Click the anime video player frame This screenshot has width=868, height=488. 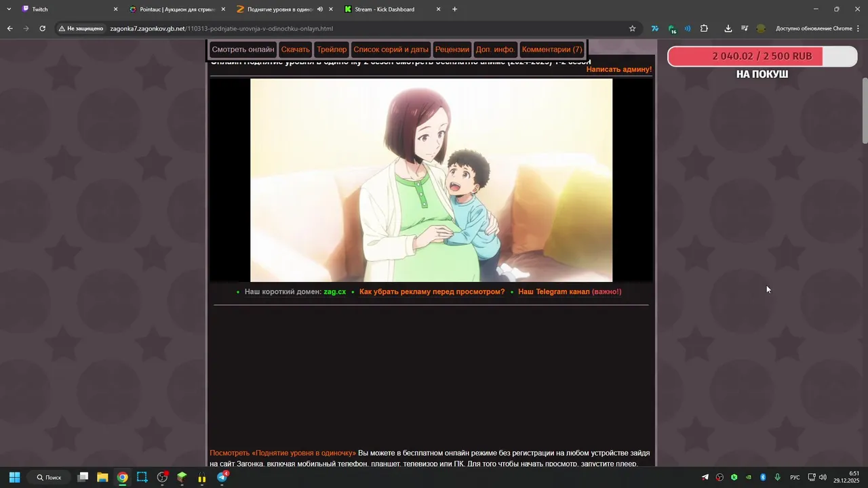[431, 180]
